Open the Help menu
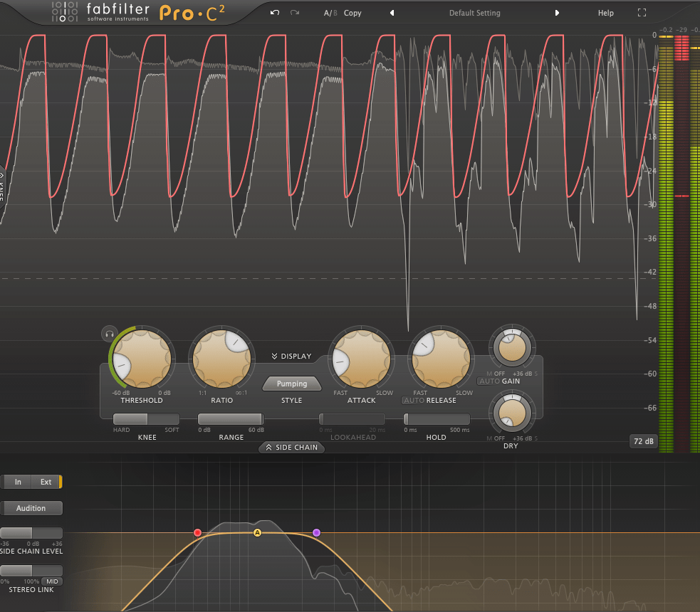This screenshot has height=612, width=700. 605,13
